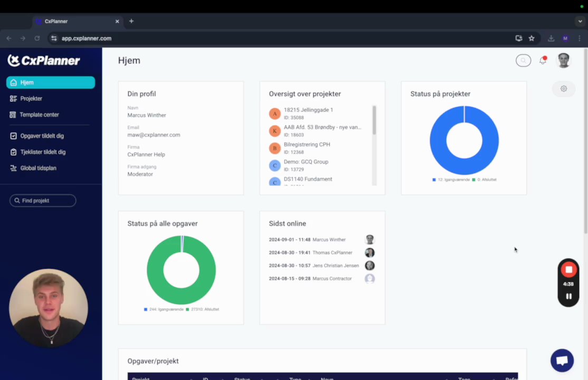Go back in browser
The width and height of the screenshot is (588, 380).
9,38
